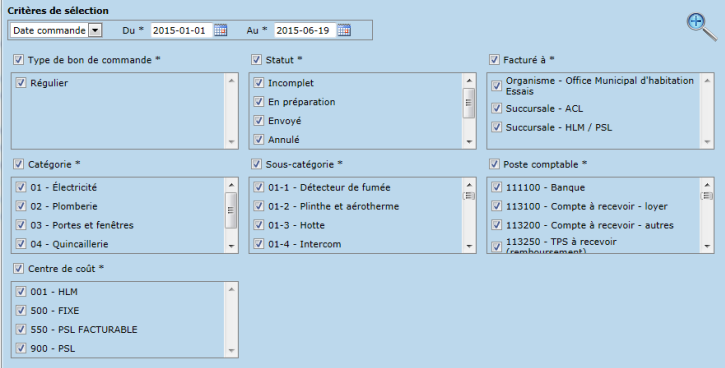Viewport: 725px width, 368px height.
Task: Uncheck 113200 - Compte à recevoir - autres
Action: pos(496,225)
